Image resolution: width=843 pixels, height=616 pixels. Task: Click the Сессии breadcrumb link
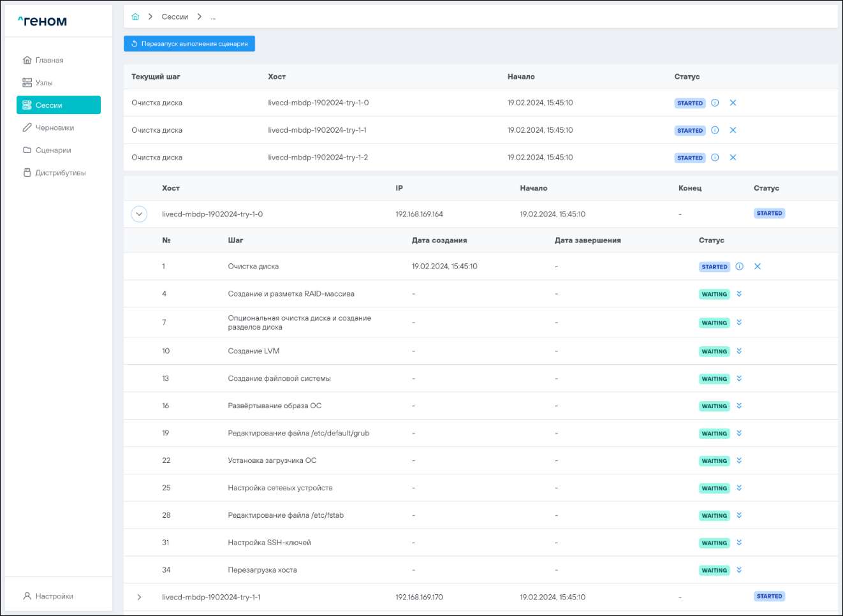pos(175,17)
